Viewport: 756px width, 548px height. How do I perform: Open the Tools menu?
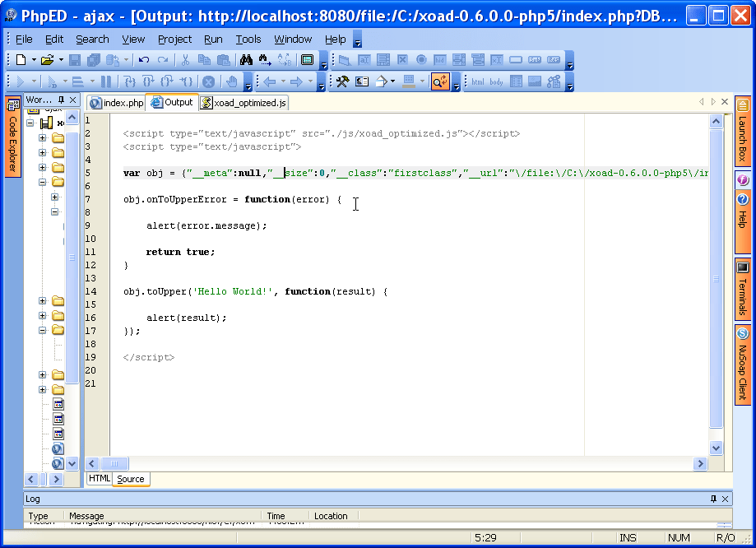tap(248, 39)
